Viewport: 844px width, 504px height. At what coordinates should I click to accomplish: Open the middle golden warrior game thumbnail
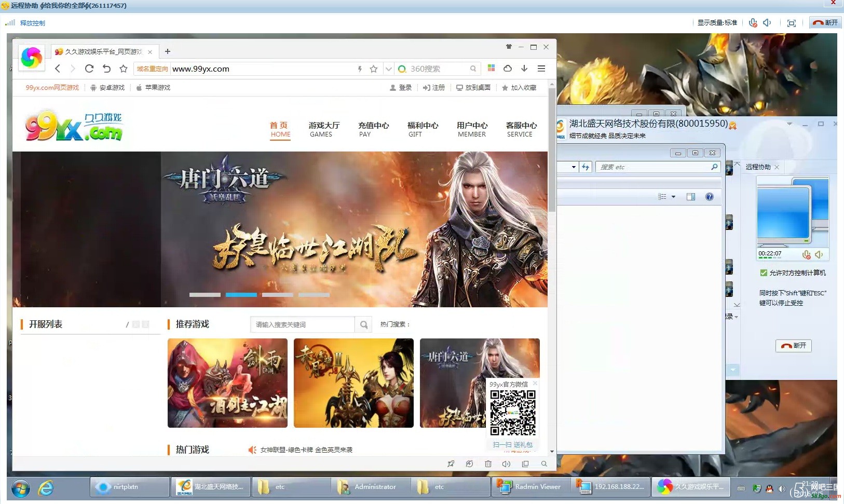click(353, 383)
